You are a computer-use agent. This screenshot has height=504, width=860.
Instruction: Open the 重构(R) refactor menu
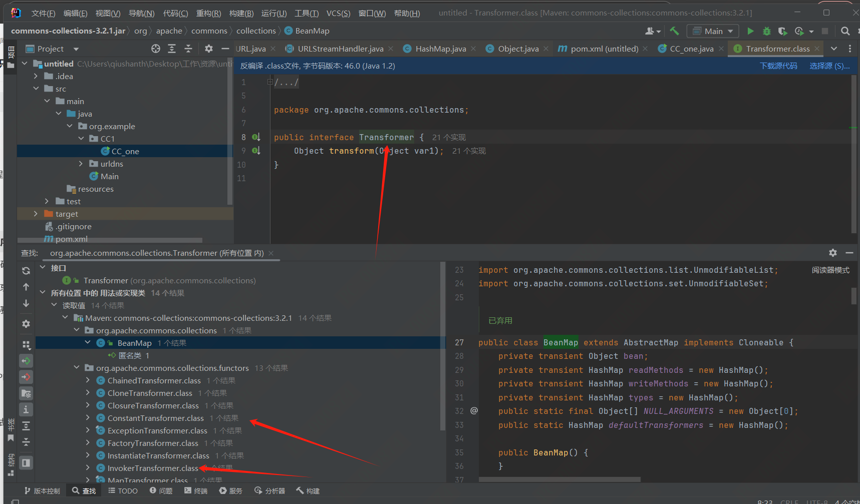coord(208,13)
